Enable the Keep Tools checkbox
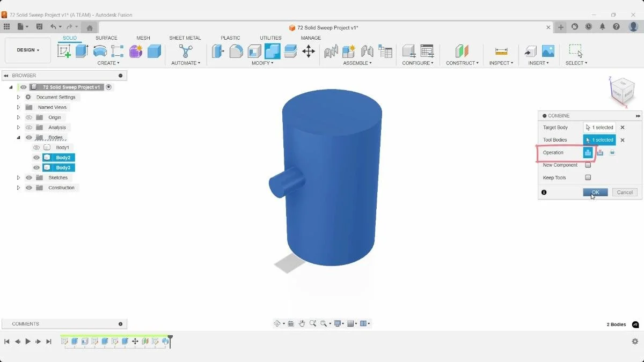The height and width of the screenshot is (362, 644). point(588,178)
